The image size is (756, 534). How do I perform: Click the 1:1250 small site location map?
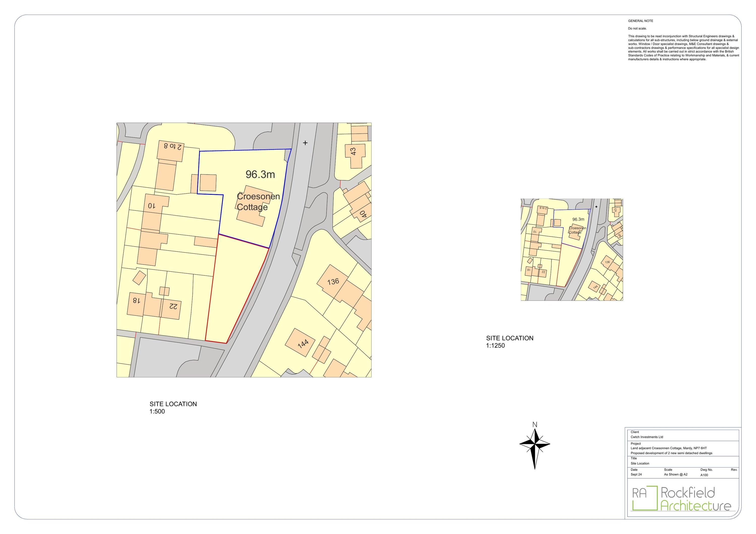[x=572, y=250]
